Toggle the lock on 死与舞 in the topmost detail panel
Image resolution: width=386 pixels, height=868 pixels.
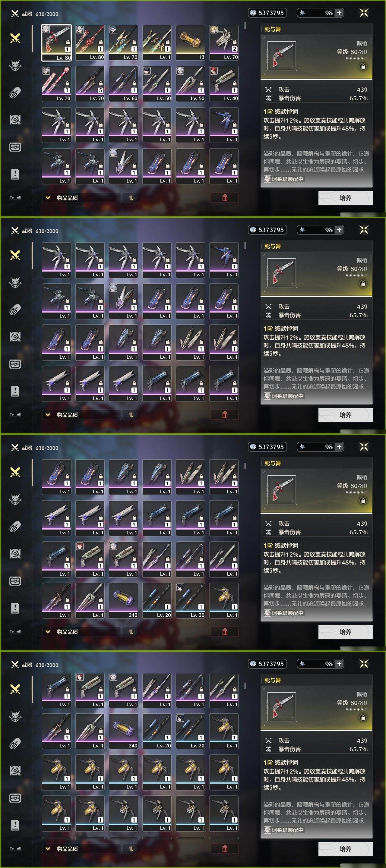[363, 67]
